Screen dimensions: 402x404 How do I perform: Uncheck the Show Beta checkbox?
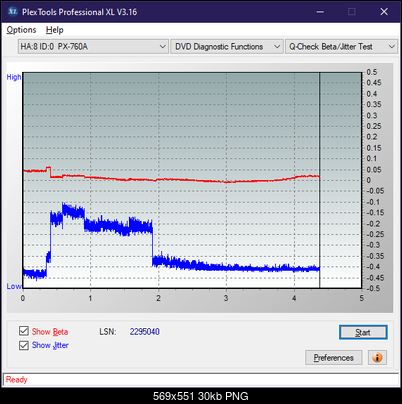click(24, 331)
